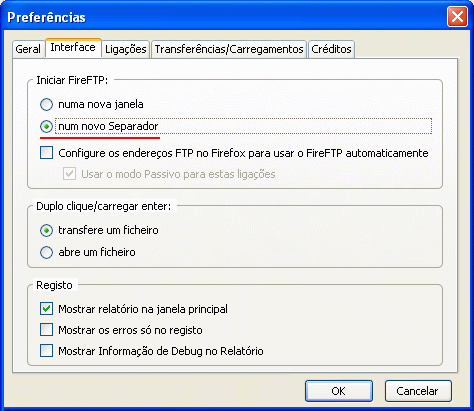Uncheck 'Mostrar relatório na janela principal'
The width and height of the screenshot is (474, 411).
pyautogui.click(x=46, y=309)
